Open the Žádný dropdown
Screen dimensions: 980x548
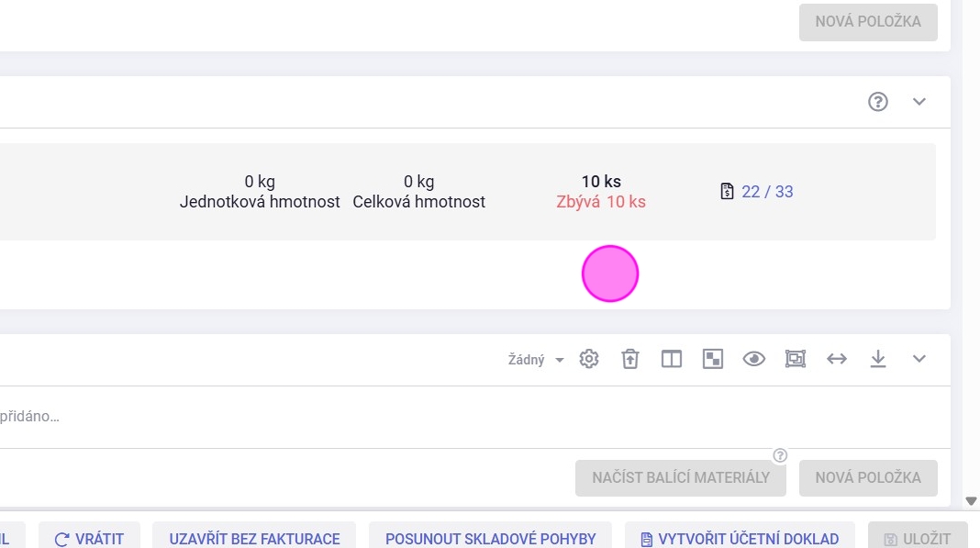(536, 360)
